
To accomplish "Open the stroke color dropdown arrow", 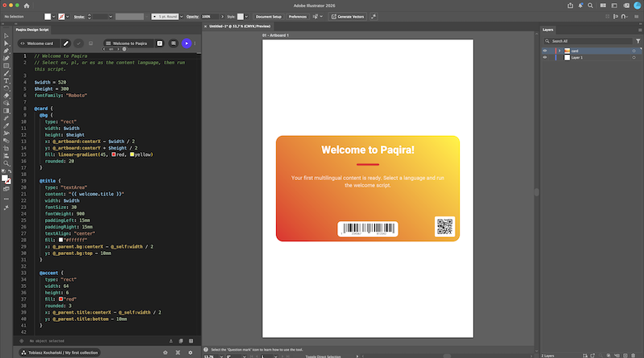I will (68, 17).
